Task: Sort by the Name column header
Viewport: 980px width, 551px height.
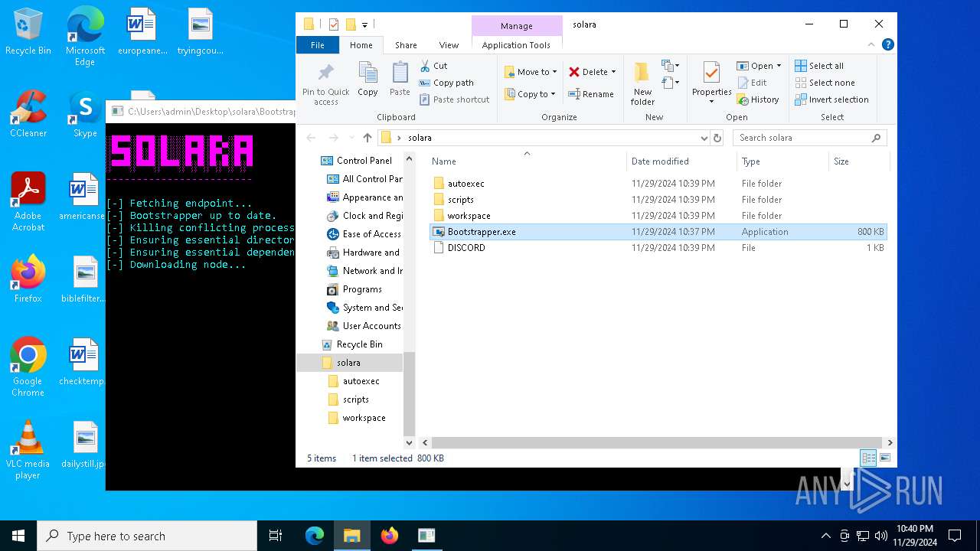Action: click(524, 161)
